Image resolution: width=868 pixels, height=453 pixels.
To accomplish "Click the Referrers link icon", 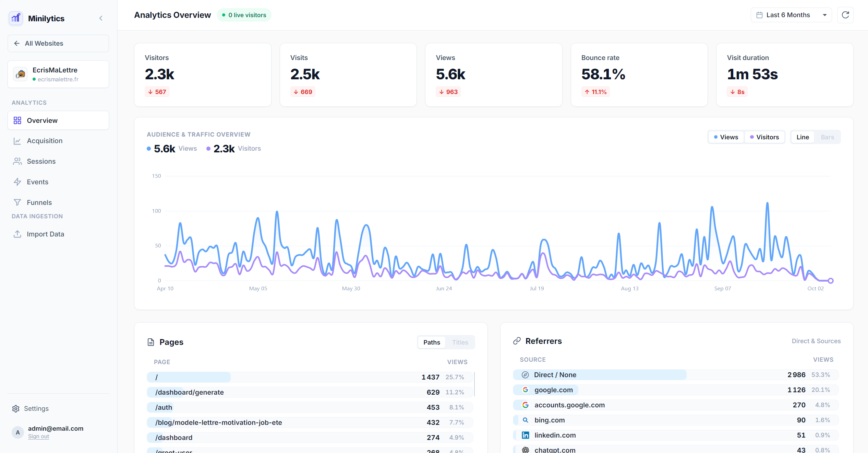I will (x=517, y=341).
